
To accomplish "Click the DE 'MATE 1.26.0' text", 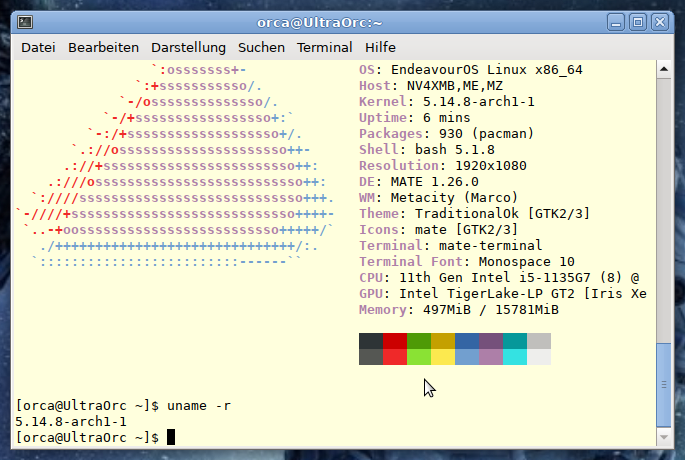I will tap(435, 182).
